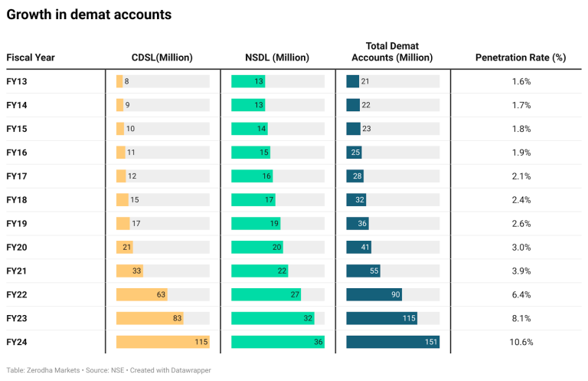Click the Total Demat Accounts column header
Image resolution: width=588 pixels, height=381 pixels.
[x=392, y=52]
